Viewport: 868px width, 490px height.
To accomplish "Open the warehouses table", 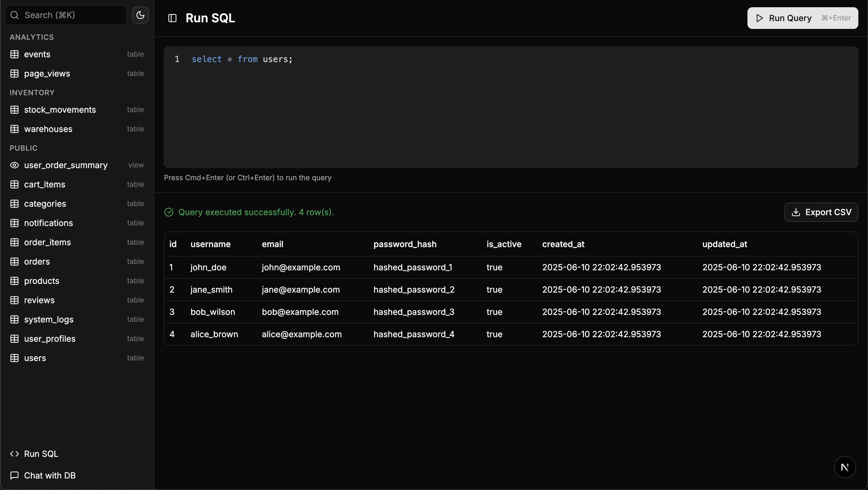I will [x=77, y=129].
